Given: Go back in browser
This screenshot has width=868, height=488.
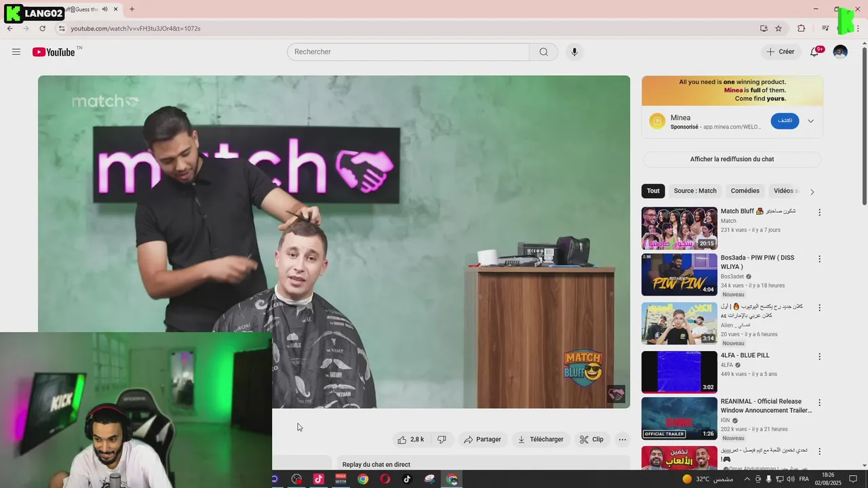Looking at the screenshot, I should tap(9, 28).
